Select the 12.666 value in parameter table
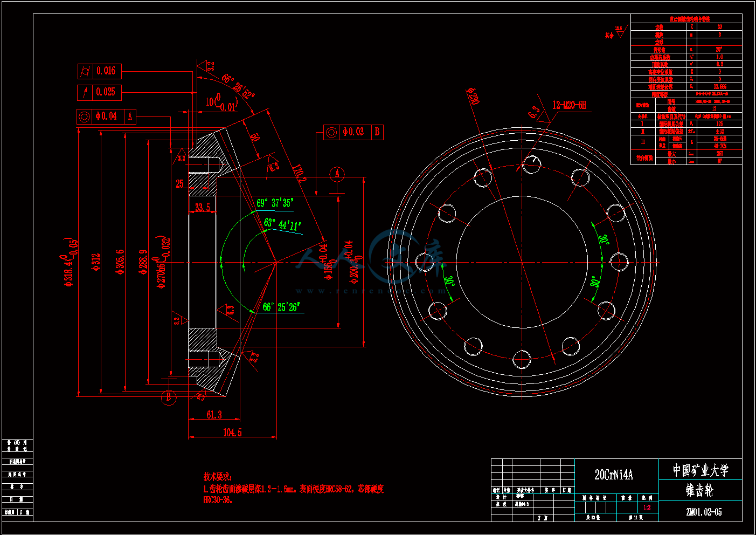 pos(719,86)
